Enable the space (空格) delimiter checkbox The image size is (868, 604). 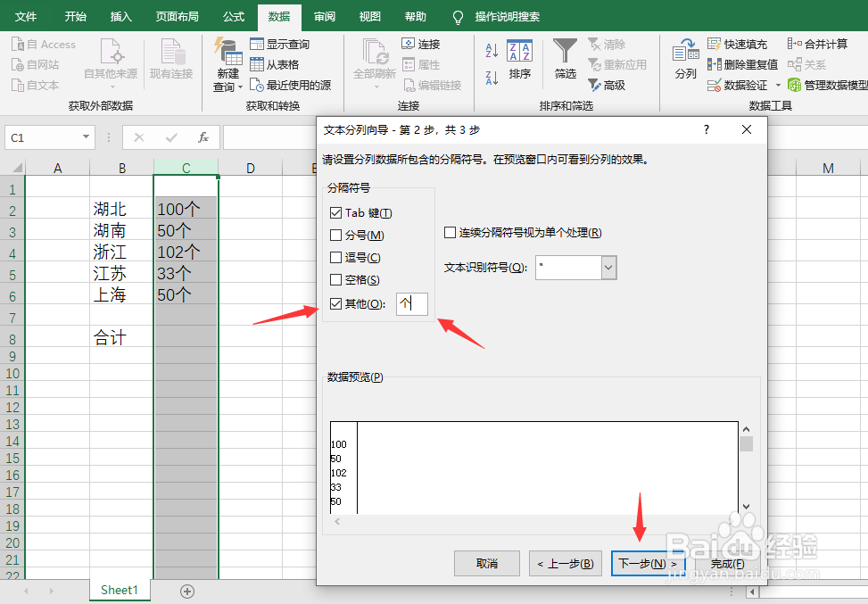(x=335, y=280)
